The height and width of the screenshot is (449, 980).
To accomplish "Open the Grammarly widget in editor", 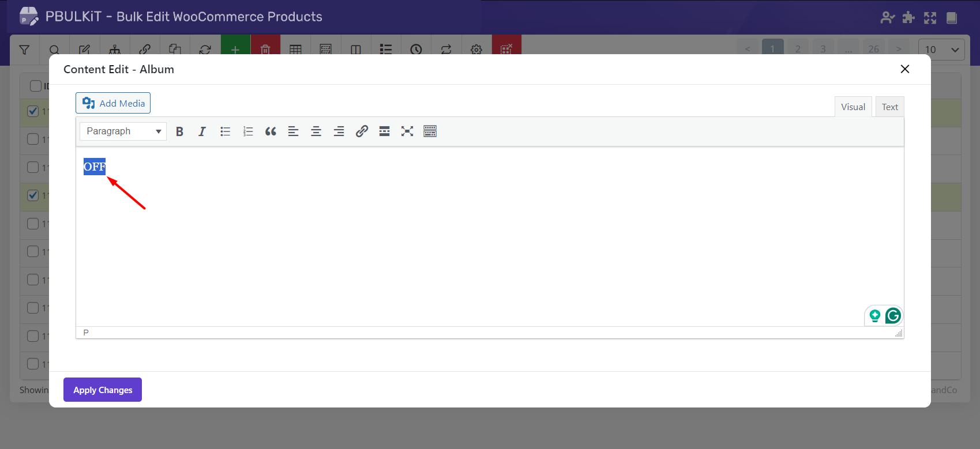I will [x=893, y=315].
